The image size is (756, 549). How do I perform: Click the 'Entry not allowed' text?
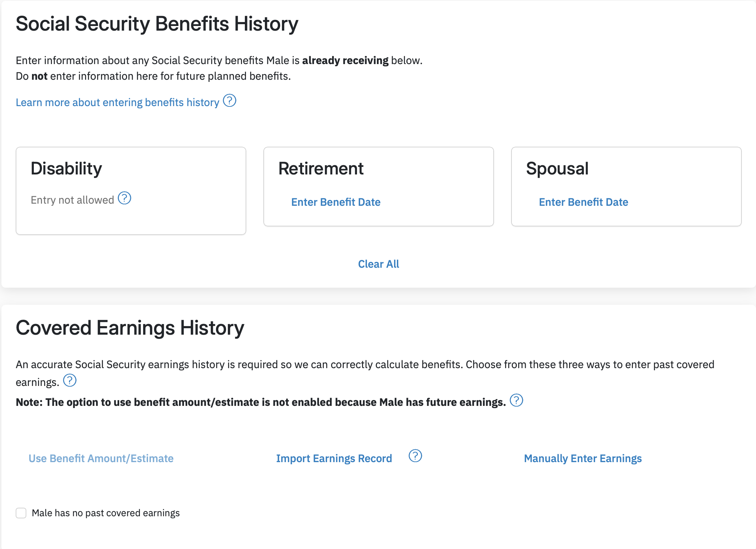tap(72, 200)
